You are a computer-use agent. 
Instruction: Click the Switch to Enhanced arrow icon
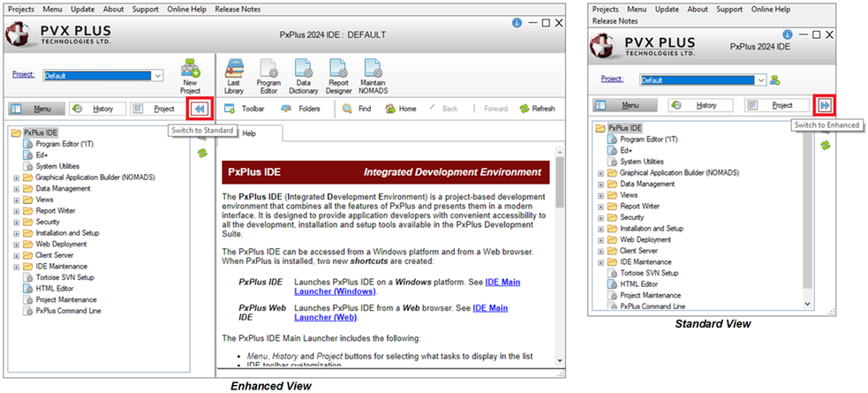pos(825,105)
